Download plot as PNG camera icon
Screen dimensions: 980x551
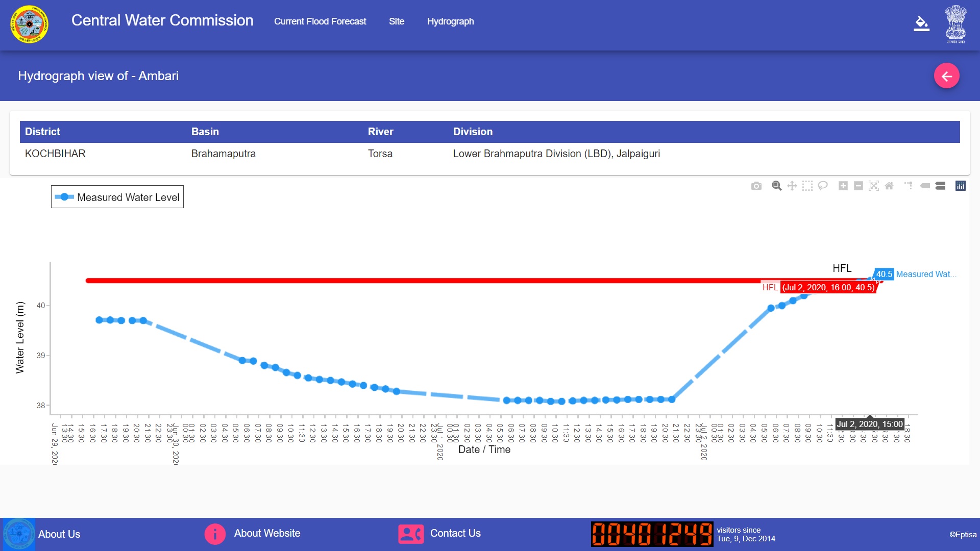point(756,186)
